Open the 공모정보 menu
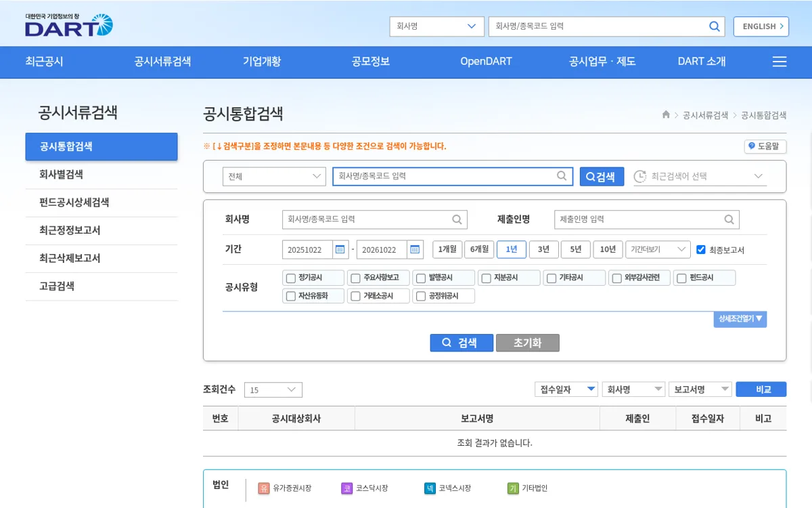The image size is (812, 508). click(x=371, y=62)
